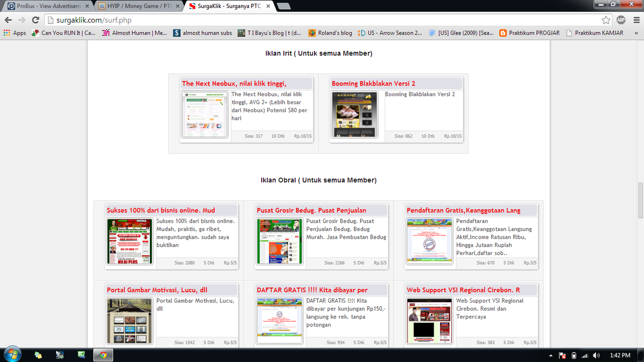The width and height of the screenshot is (644, 362).
Task: Click the 'Sisa: 670' text
Action: (486, 263)
